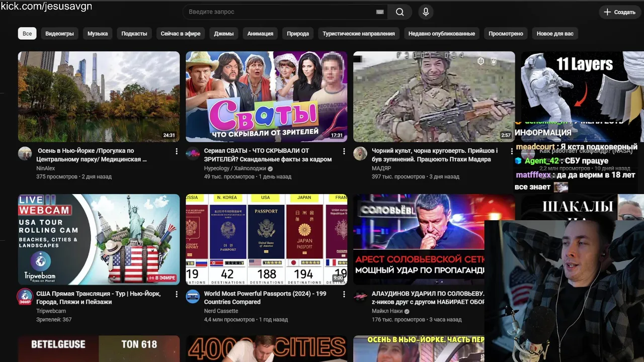Viewport: 644px width, 362px height.
Task: Go to Майкл Наки channel name
Action: point(386,311)
